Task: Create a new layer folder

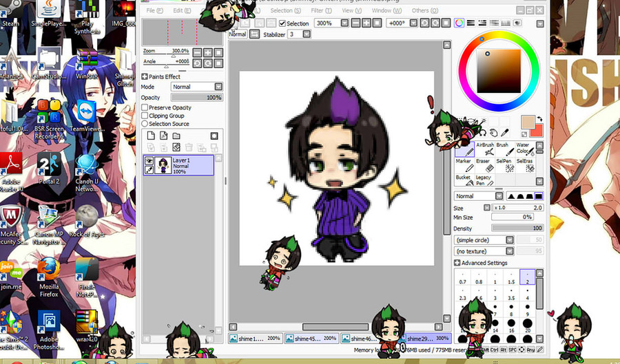Action: click(x=176, y=136)
